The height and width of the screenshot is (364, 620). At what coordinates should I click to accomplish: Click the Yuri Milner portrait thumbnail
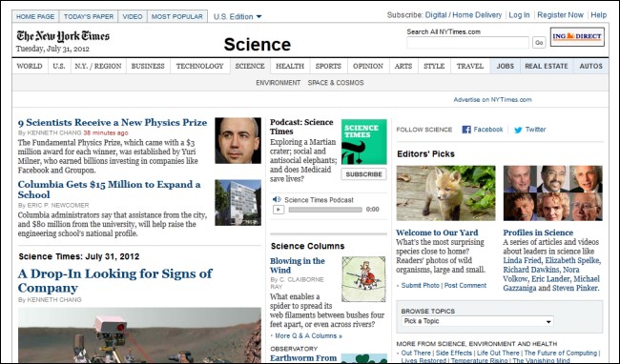pos(238,140)
